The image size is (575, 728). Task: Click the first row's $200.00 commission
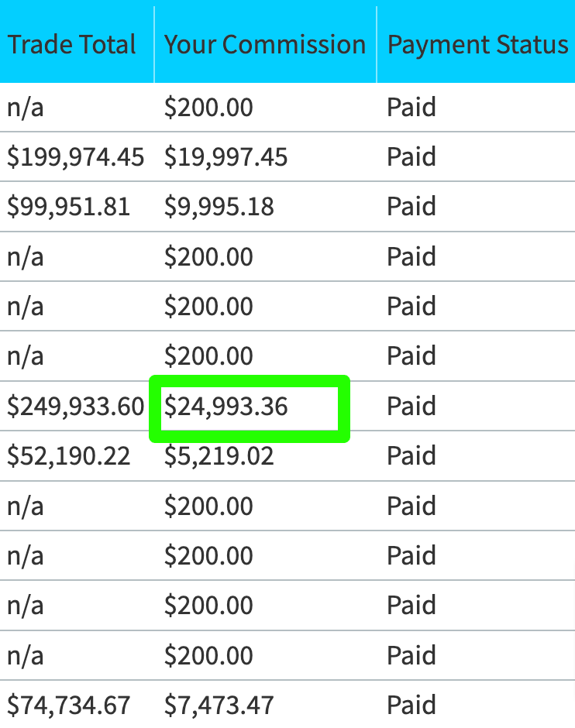[208, 107]
